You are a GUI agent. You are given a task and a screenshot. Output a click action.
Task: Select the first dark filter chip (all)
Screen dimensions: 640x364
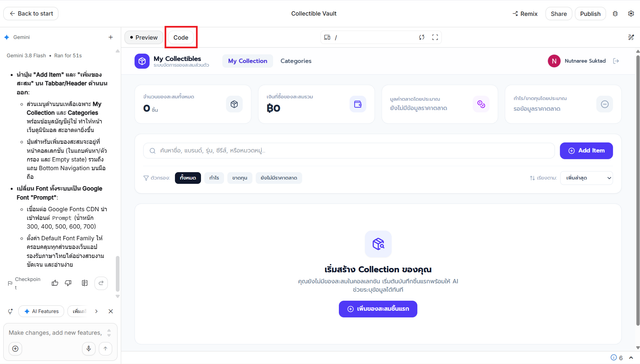pos(188,178)
